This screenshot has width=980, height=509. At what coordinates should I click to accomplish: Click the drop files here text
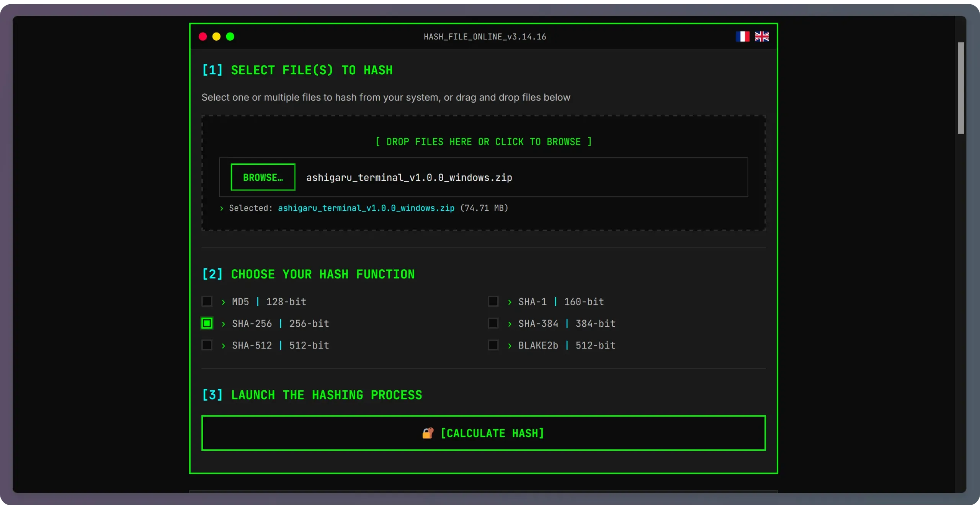coord(483,142)
